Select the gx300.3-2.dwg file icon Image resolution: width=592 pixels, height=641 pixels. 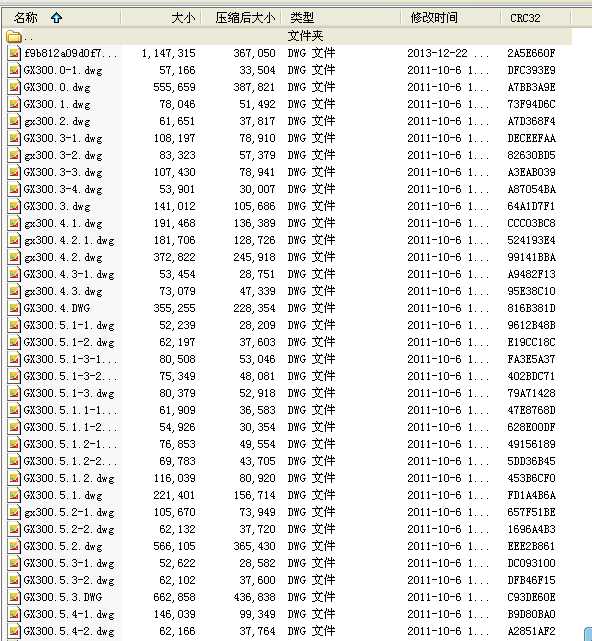pyautogui.click(x=14, y=155)
